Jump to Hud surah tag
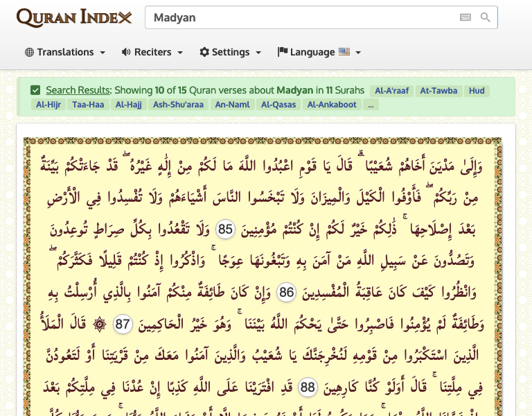 point(477,91)
